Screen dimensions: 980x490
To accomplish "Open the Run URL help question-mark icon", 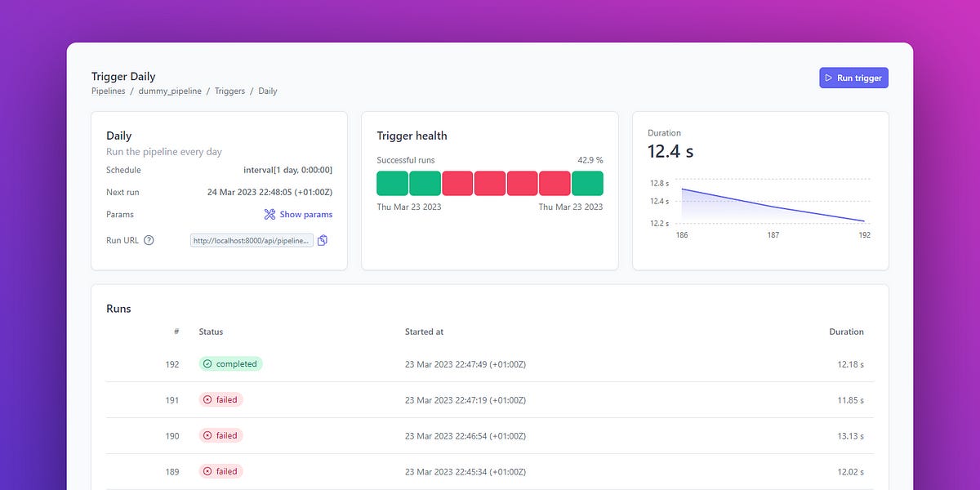I will (x=149, y=239).
